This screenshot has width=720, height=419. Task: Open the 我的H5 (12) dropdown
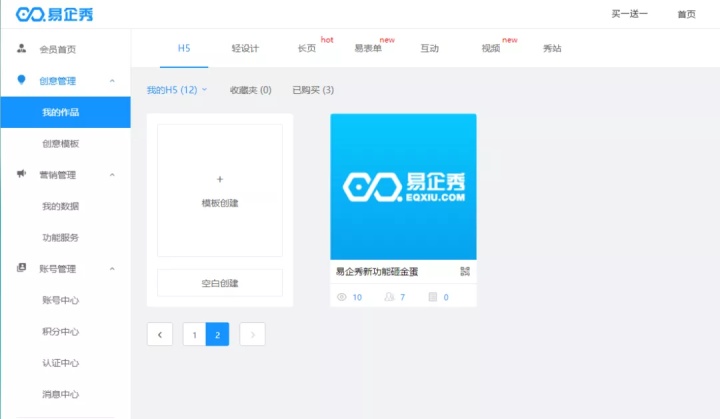point(177,90)
